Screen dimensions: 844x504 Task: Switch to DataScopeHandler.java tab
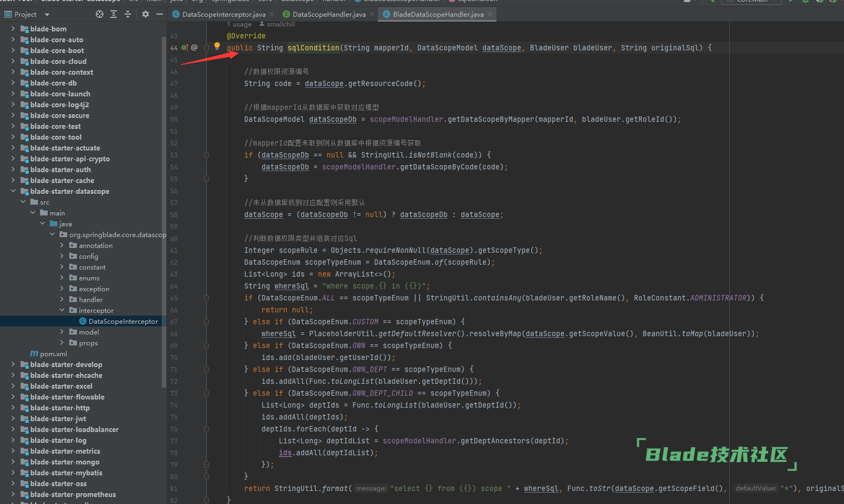[x=329, y=15]
